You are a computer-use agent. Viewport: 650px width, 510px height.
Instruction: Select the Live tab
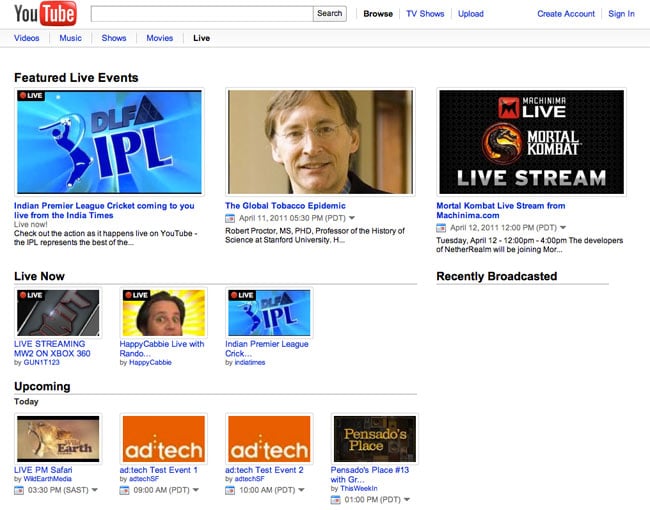[201, 38]
